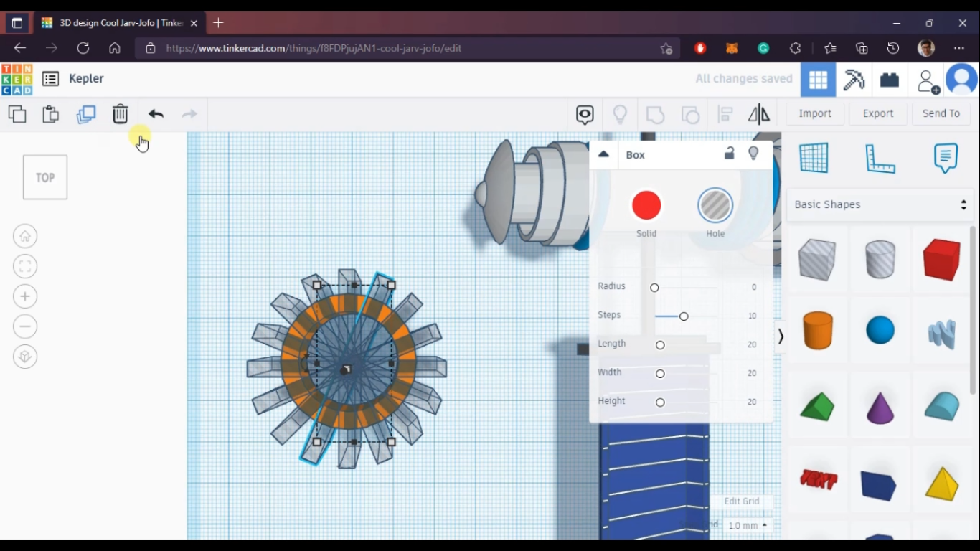Pick the red Text shape
This screenshot has width=980, height=551.
819,479
